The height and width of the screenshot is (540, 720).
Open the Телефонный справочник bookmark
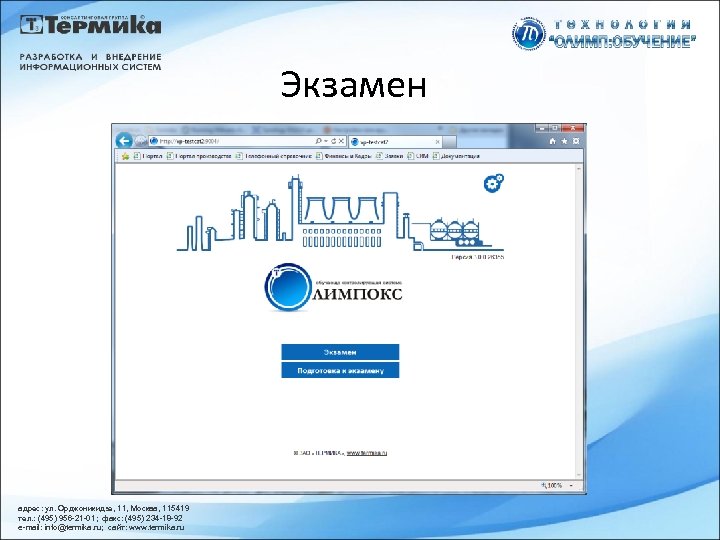[273, 156]
